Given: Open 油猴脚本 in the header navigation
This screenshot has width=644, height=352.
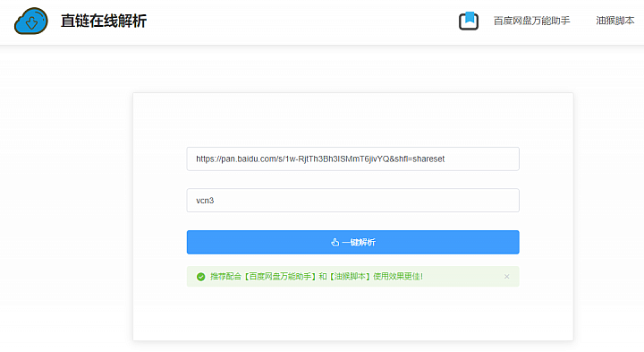Looking at the screenshot, I should (x=614, y=21).
